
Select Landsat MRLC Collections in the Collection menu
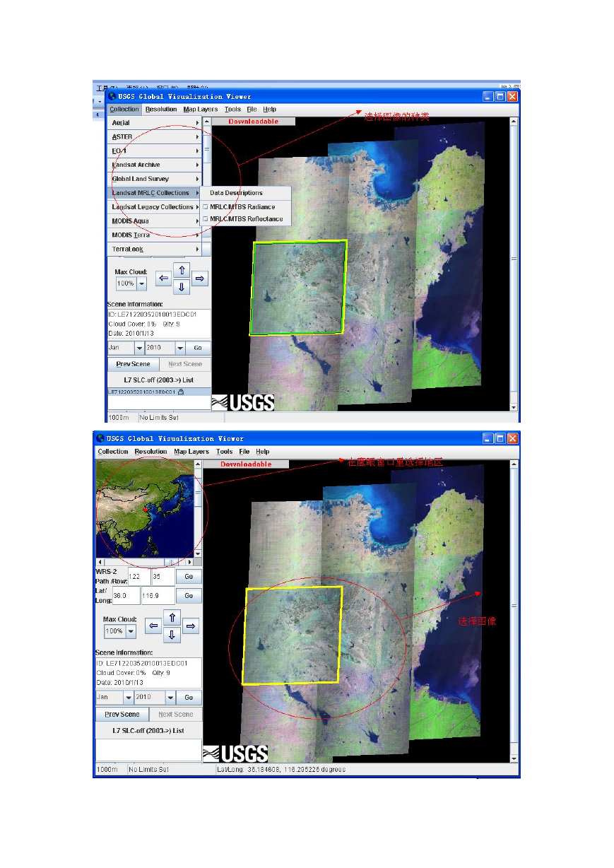[x=155, y=193]
